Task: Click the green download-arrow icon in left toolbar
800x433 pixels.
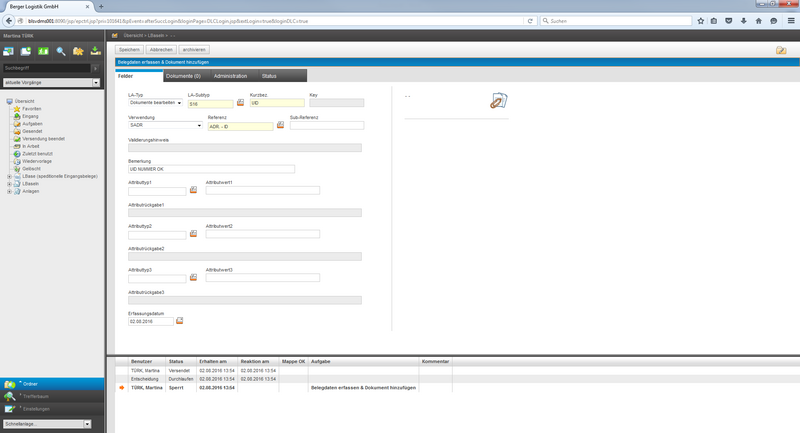Action: coord(95,50)
